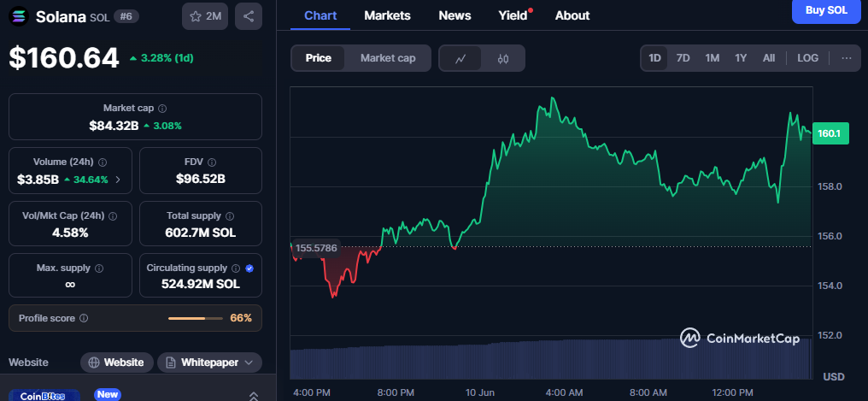The image size is (868, 401).
Task: Click the Whitepaper document icon
Action: coord(171,363)
